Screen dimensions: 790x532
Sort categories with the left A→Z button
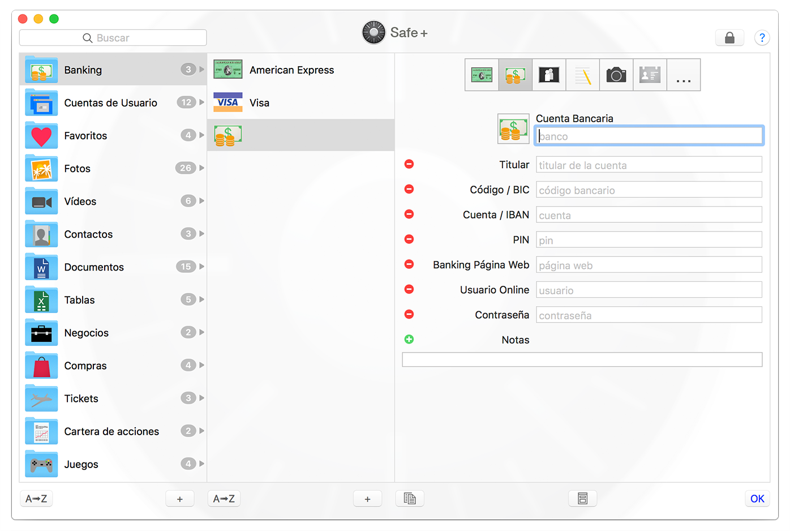(x=36, y=499)
